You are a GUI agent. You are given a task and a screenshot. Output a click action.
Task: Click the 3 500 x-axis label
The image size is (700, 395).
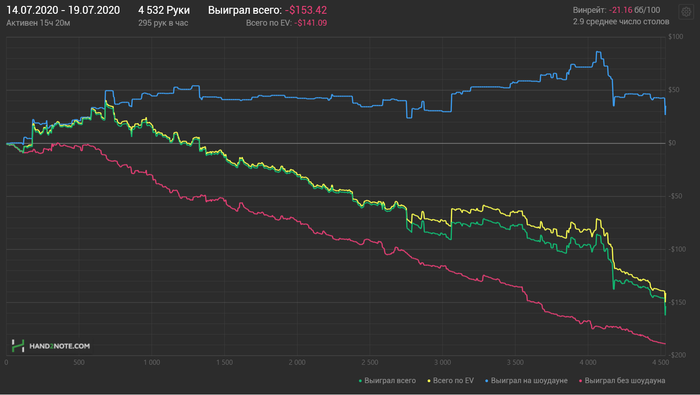click(515, 362)
